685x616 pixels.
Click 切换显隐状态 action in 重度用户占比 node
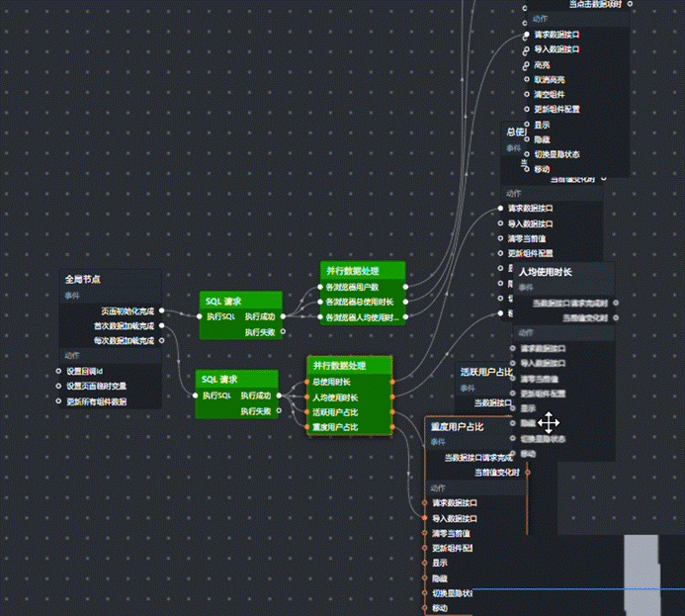(452, 593)
